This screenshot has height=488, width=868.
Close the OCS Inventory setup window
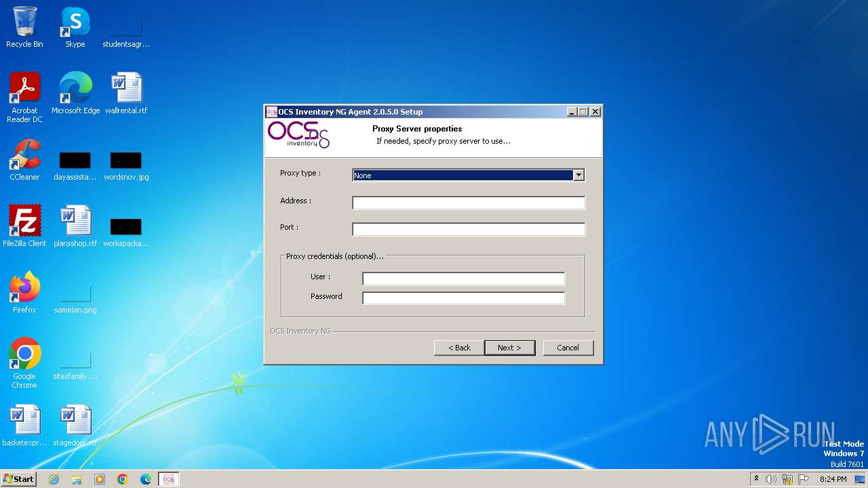(595, 112)
